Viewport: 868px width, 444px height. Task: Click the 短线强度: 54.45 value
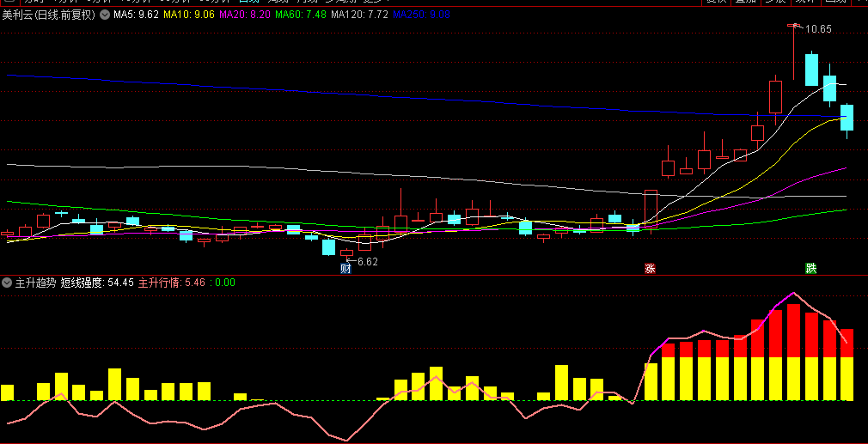click(x=97, y=283)
